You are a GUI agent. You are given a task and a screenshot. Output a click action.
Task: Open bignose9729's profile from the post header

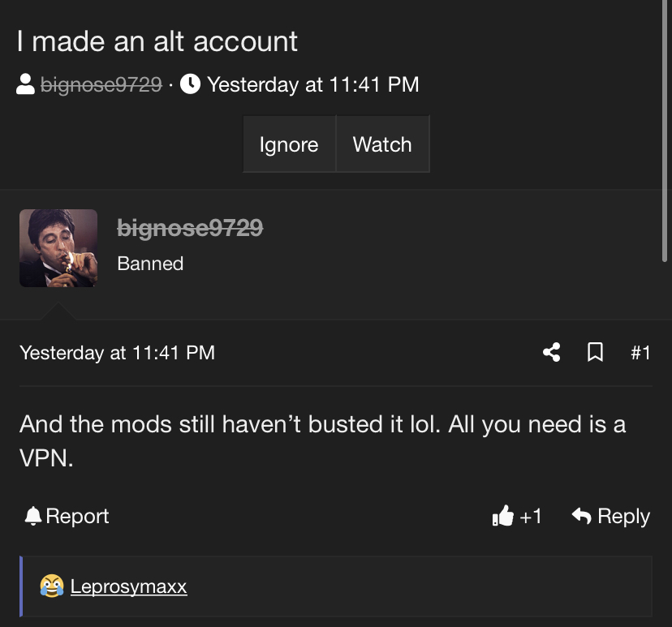190,227
